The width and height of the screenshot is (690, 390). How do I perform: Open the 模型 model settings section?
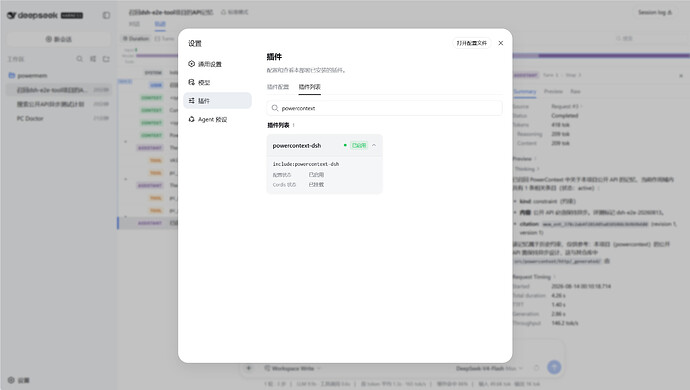coord(217,82)
